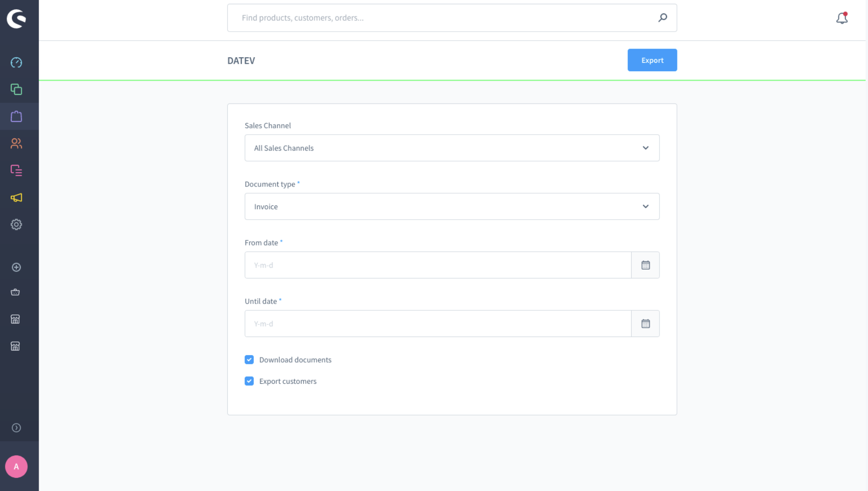Open the Orders shopping bag icon
The image size is (868, 491).
coord(17,116)
